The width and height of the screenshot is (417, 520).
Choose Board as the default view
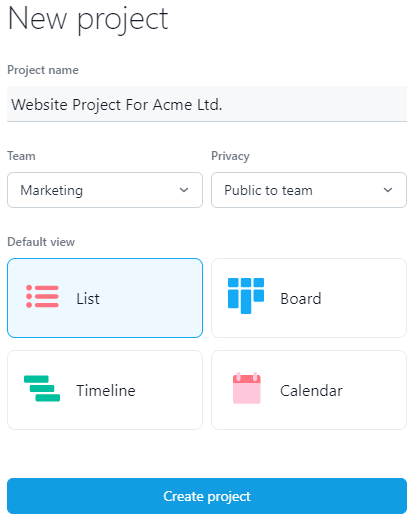(x=309, y=298)
